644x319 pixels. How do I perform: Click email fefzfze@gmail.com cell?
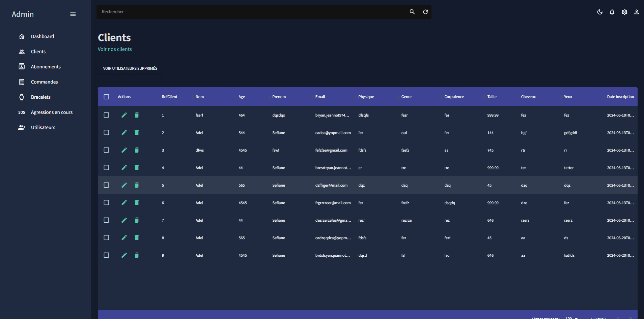point(331,150)
